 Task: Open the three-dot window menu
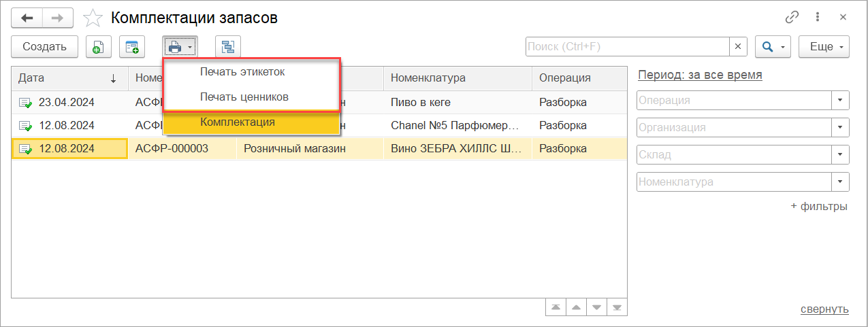(x=817, y=18)
